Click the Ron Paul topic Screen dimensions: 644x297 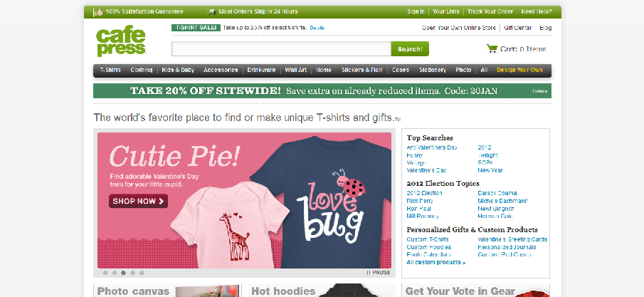pyautogui.click(x=418, y=209)
